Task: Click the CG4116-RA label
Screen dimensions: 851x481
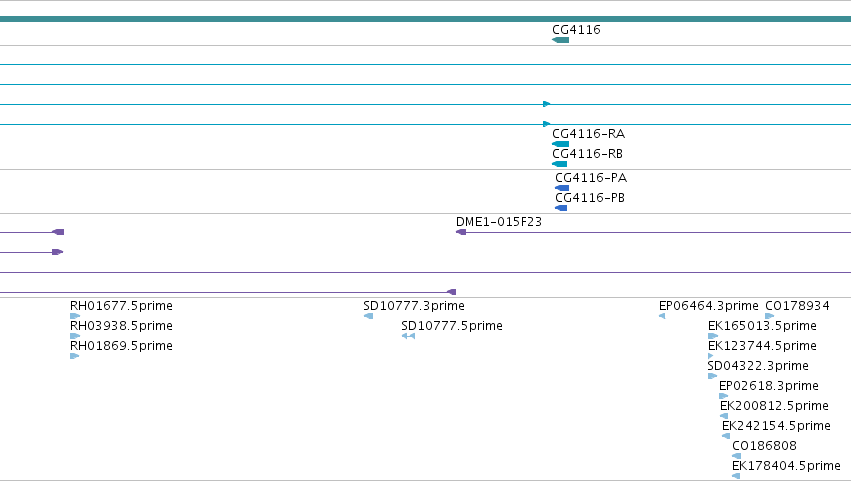Action: [588, 134]
